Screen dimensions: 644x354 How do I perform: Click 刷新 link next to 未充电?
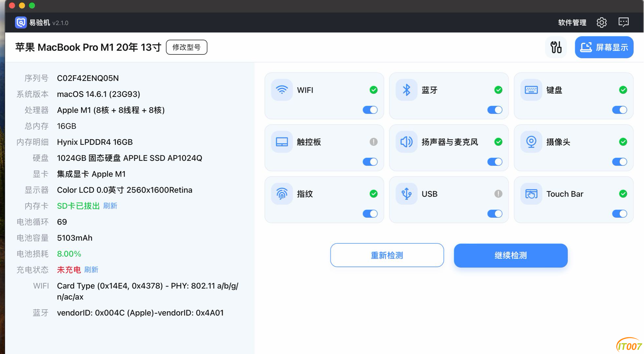click(x=91, y=270)
